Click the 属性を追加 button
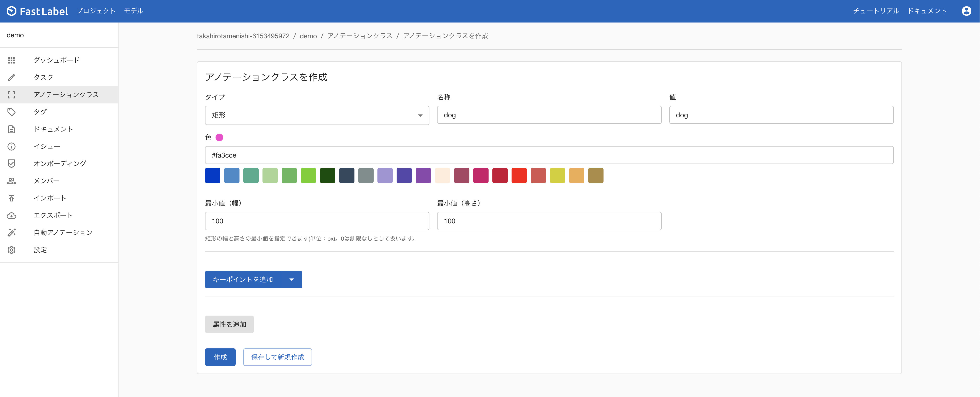Screen dimensions: 980x397 click(x=229, y=324)
